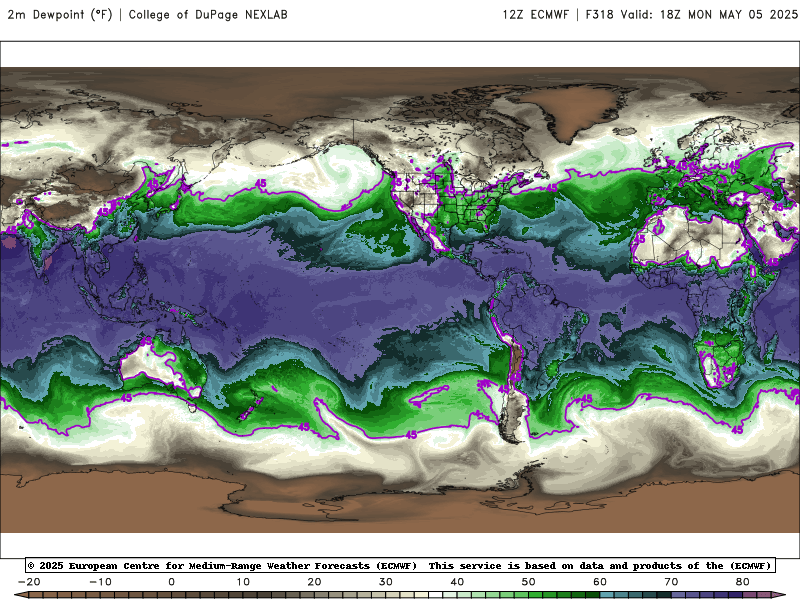The width and height of the screenshot is (800, 600).
Task: Click the 45 contour label south of Australia
Action: coord(126,397)
